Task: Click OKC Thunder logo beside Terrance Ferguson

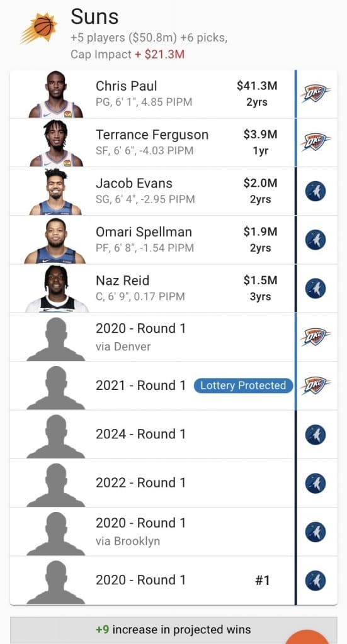Action: (316, 142)
